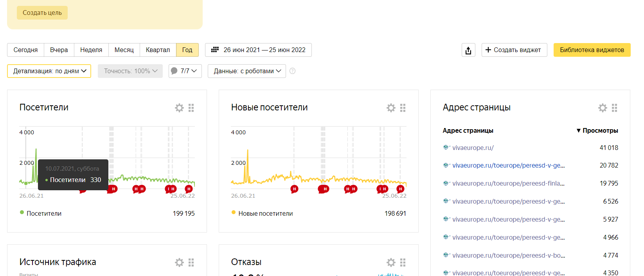Screen dimensions: 644x276
Task: Open page link with 6 526 views
Action: click(x=508, y=201)
